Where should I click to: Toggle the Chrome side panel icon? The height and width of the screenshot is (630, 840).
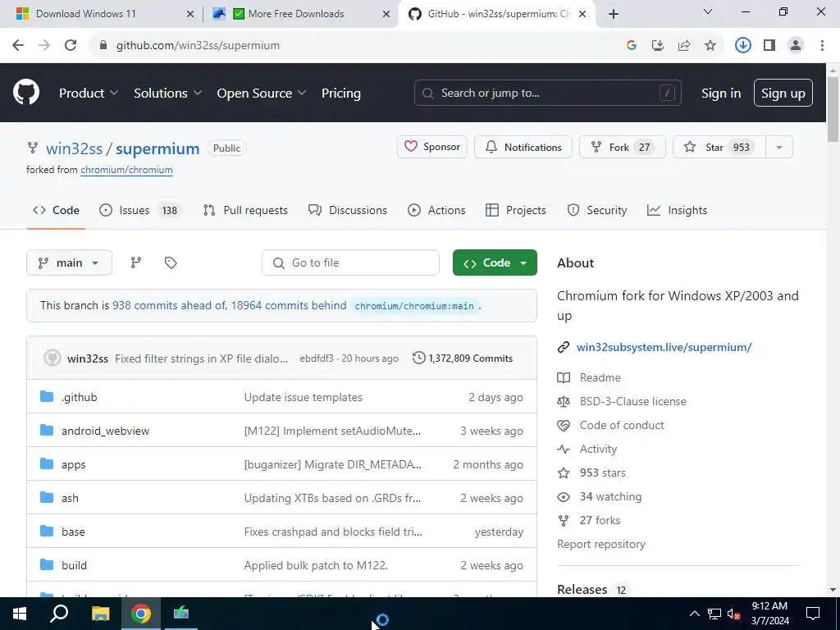point(769,46)
